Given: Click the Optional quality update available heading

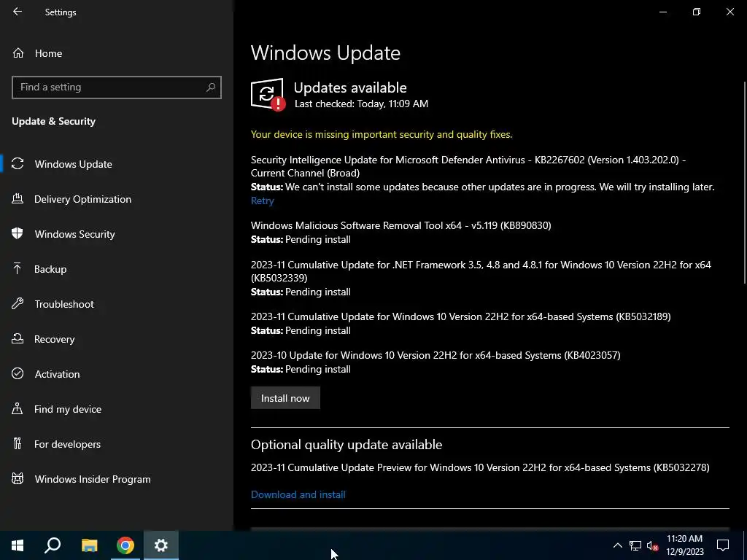Looking at the screenshot, I should (x=347, y=444).
